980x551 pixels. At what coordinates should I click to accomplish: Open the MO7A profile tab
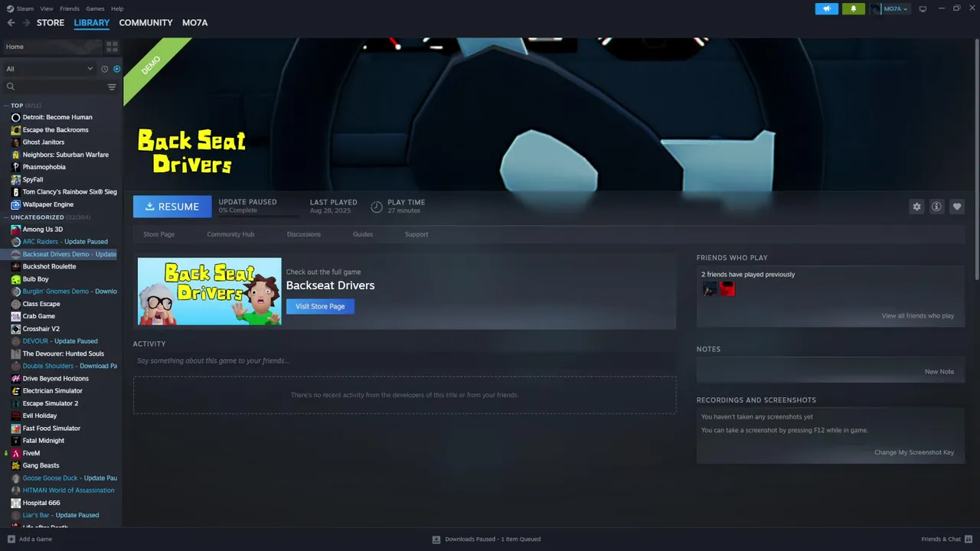tap(194, 23)
